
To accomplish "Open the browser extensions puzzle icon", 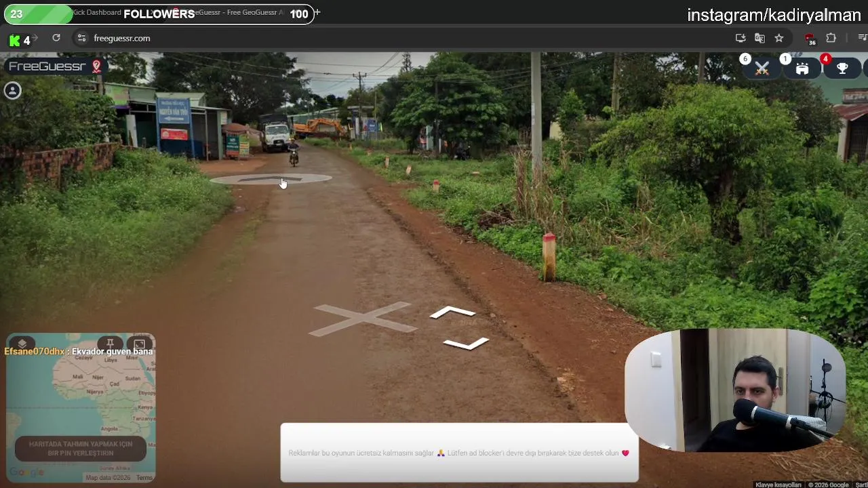I will coord(831,38).
